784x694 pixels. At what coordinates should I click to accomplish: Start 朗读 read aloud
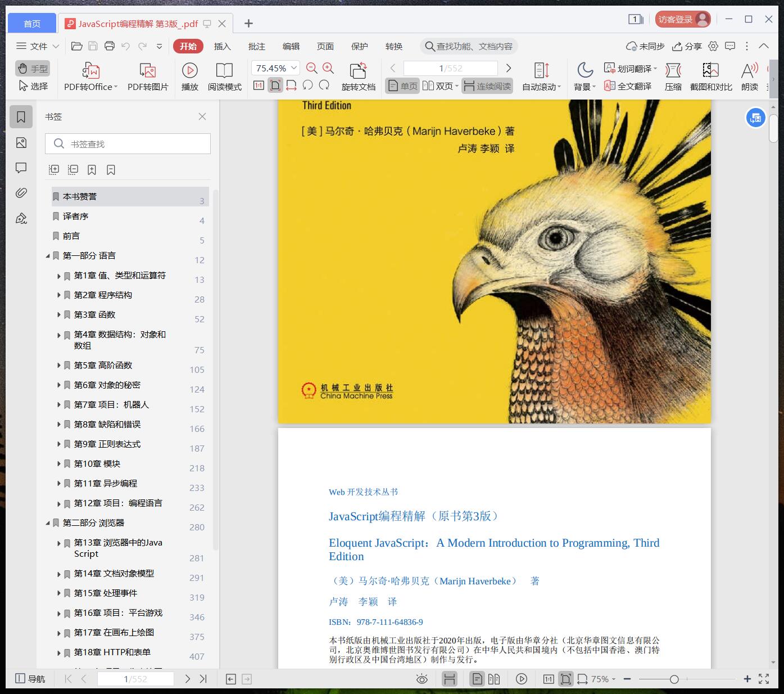750,76
